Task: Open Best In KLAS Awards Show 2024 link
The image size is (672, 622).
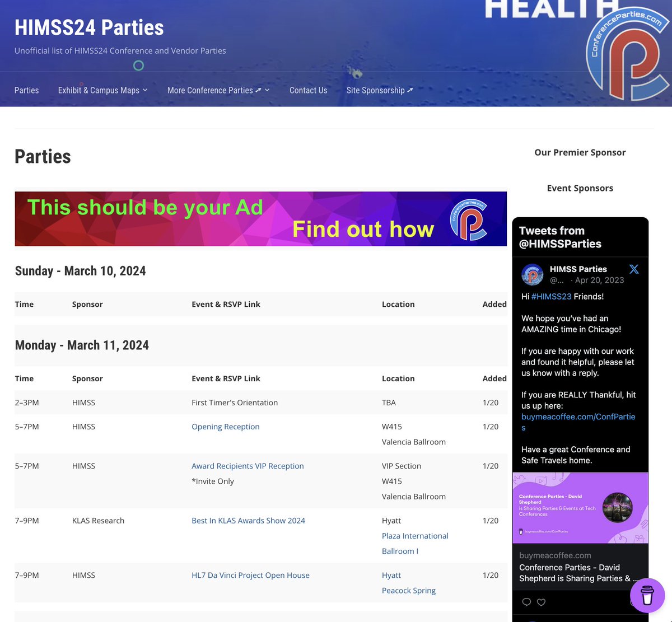Action: 248,521
